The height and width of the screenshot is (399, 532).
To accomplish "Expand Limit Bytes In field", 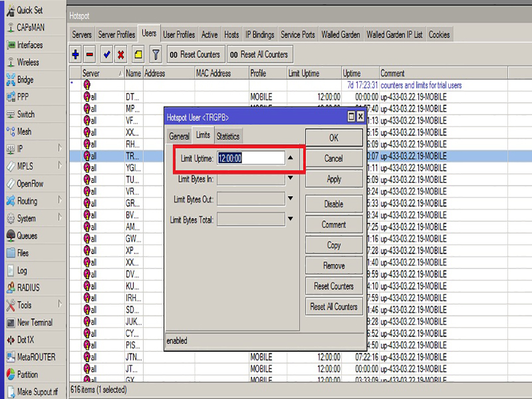I will pos(291,178).
